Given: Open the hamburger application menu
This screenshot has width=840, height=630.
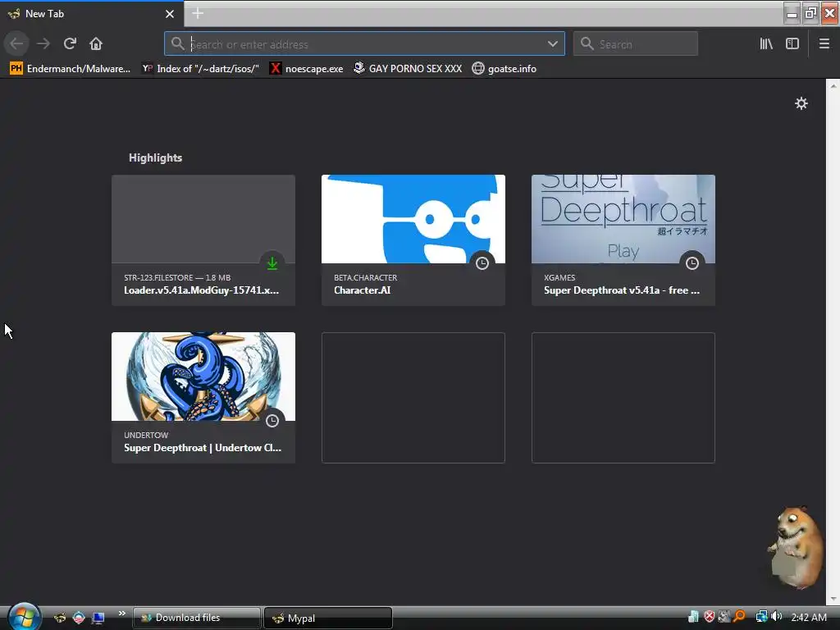Looking at the screenshot, I should click(824, 43).
